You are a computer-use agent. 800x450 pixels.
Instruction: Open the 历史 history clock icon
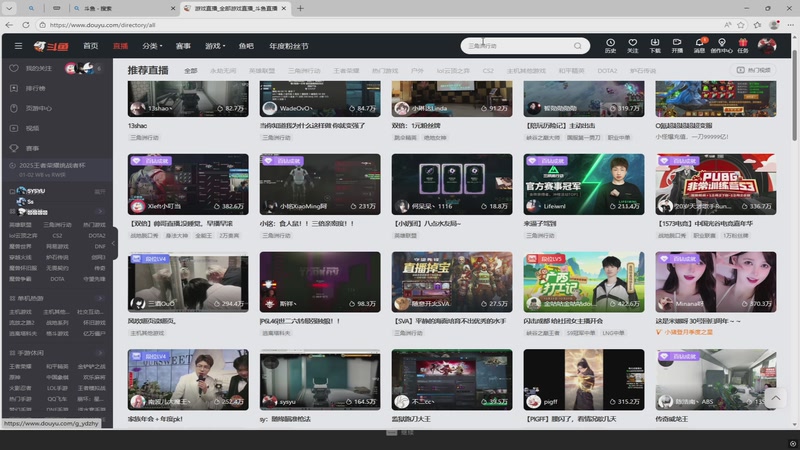coord(610,45)
